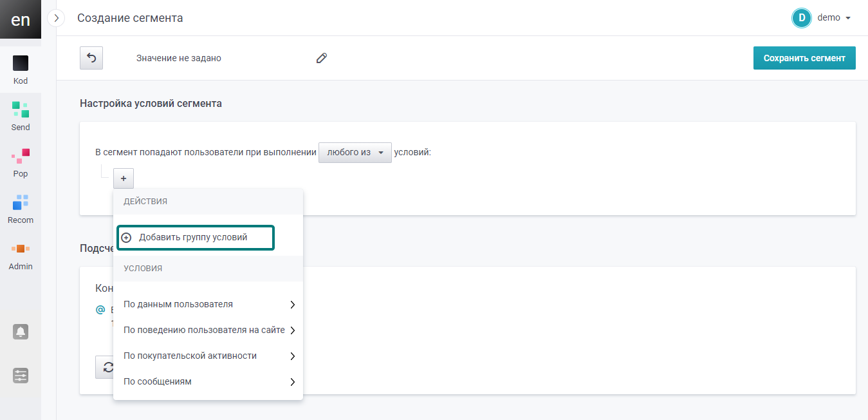Expand 'По сообщениям' submenu

208,381
